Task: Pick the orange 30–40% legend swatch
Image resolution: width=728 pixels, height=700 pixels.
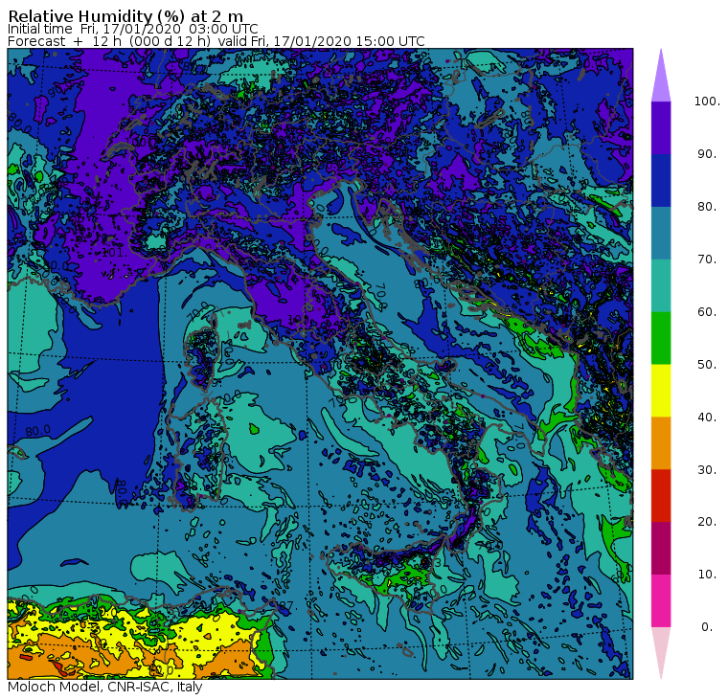Action: pos(661,443)
